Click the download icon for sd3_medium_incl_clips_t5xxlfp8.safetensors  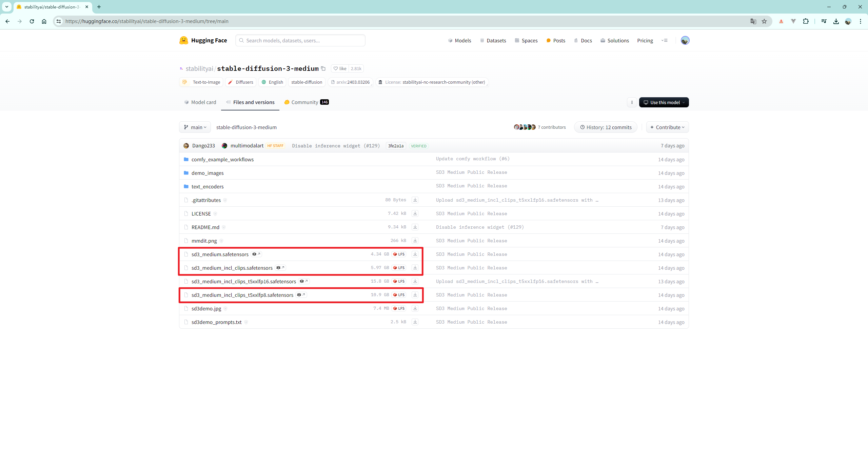click(x=415, y=295)
